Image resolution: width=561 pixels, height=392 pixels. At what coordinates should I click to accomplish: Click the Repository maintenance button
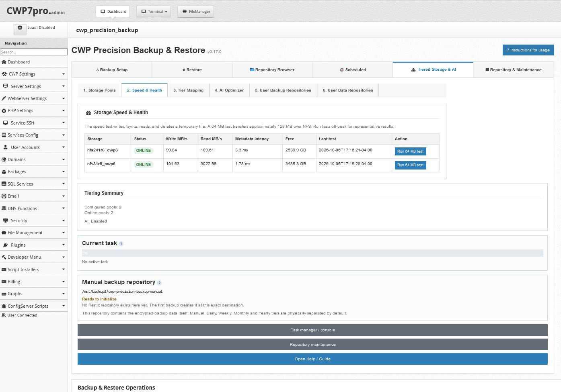pos(312,345)
